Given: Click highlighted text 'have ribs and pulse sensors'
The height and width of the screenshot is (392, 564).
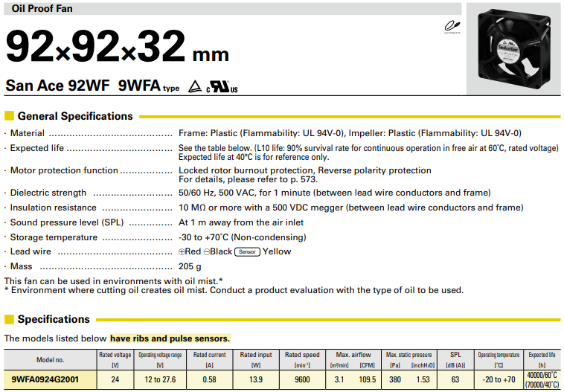Looking at the screenshot, I should [x=170, y=338].
